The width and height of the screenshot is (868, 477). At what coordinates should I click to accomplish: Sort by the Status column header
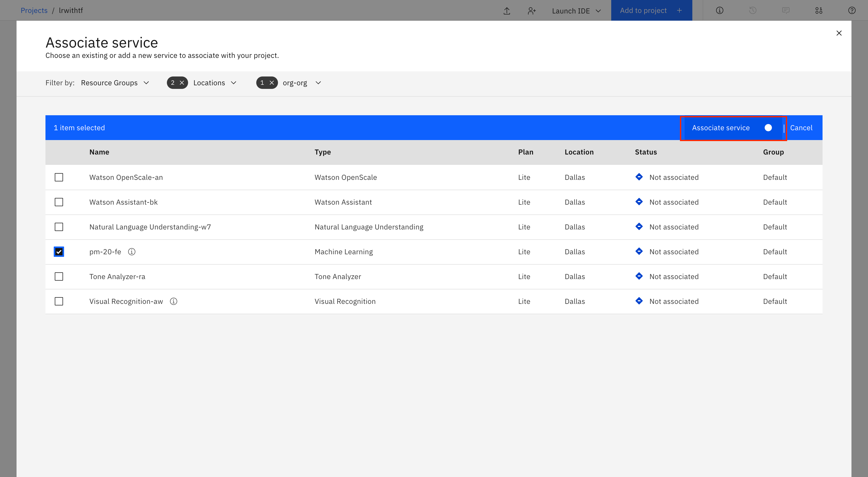click(646, 152)
